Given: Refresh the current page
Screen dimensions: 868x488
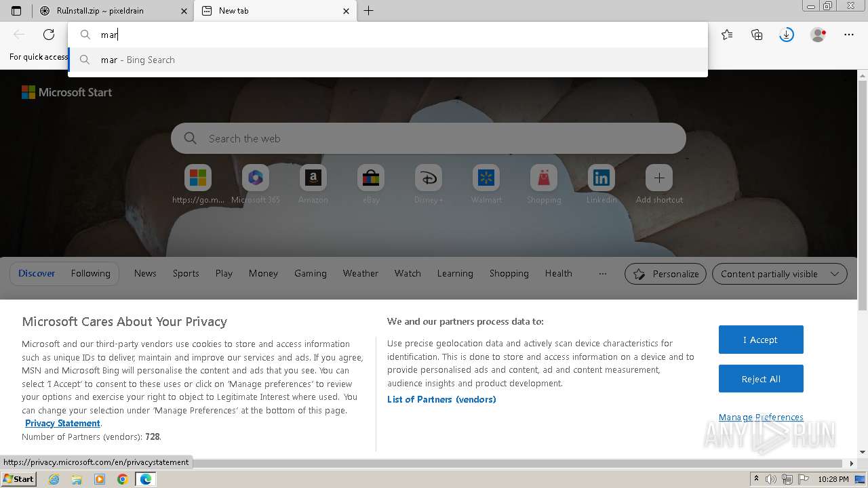Looking at the screenshot, I should (49, 35).
